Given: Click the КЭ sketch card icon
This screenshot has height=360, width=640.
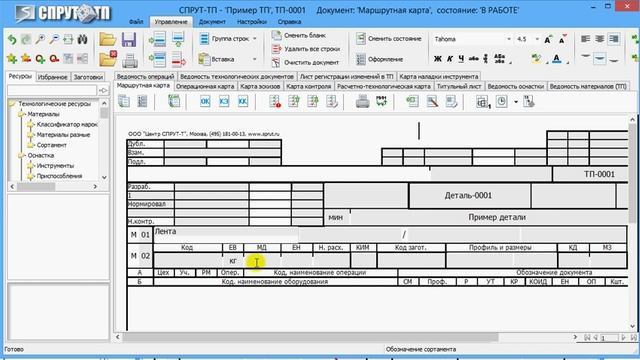Looking at the screenshot, I should pos(224,101).
